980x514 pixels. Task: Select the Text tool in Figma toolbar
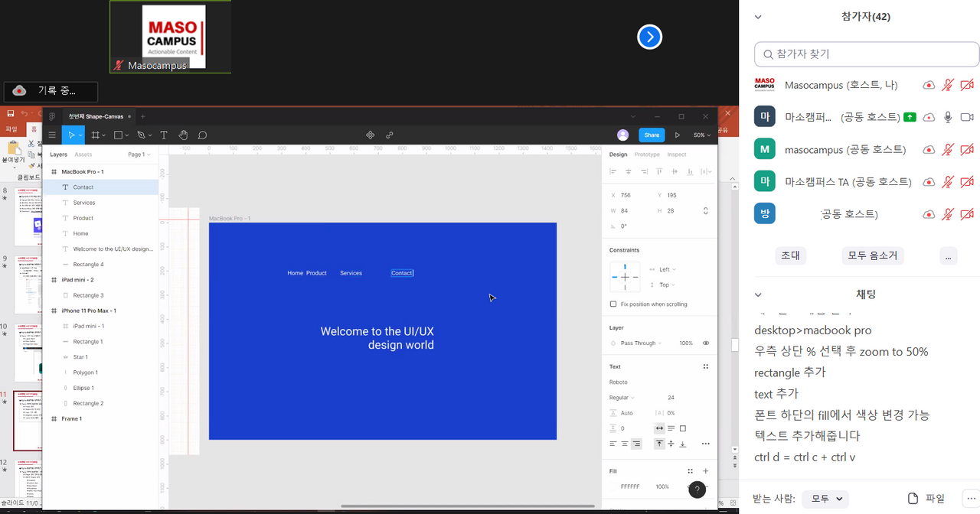163,135
